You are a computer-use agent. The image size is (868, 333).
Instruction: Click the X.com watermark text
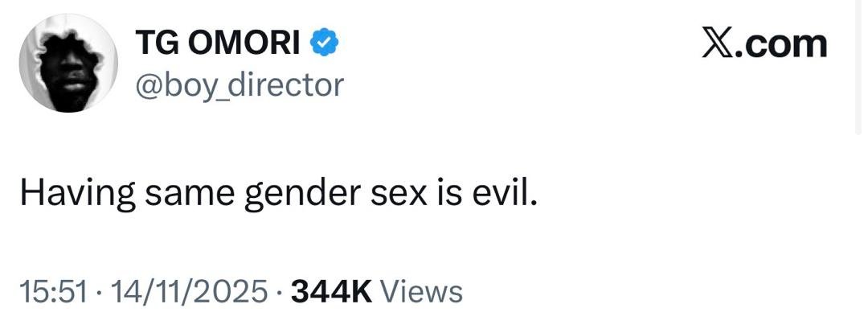pos(764,43)
